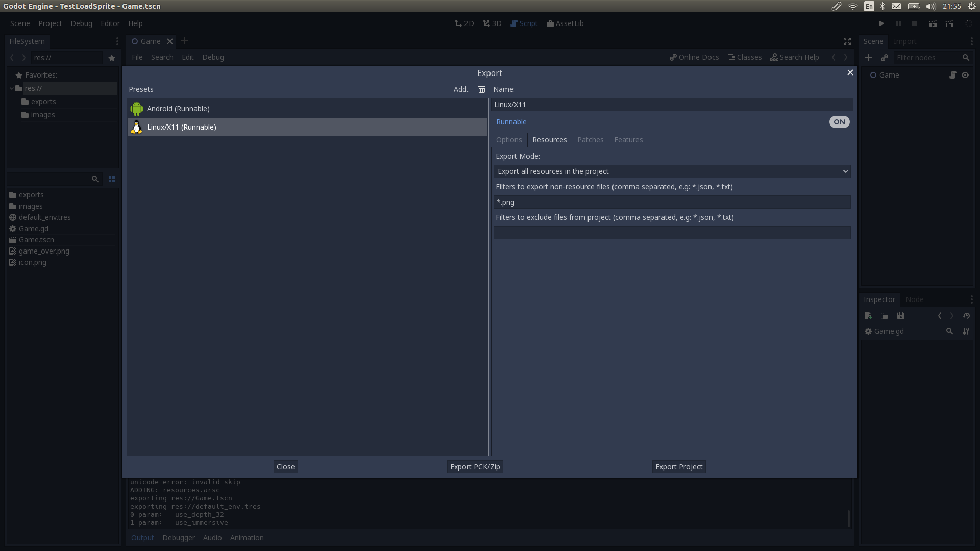
Task: Toggle visibility of the Game node
Action: [965, 74]
